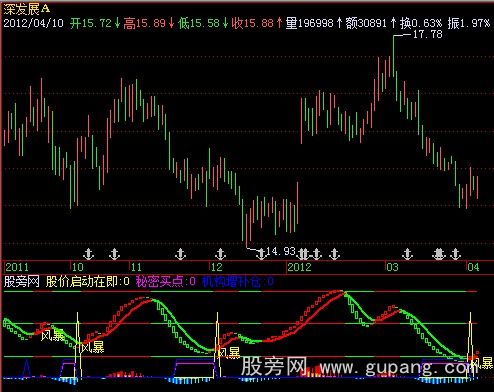This screenshot has height=392, width=494.
Task: Click the 04 month label on time axis
Action: click(x=473, y=267)
